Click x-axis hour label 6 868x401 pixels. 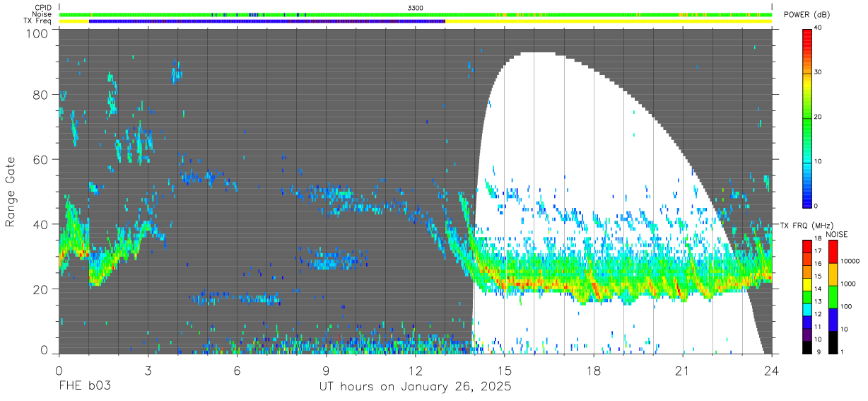coord(237,371)
